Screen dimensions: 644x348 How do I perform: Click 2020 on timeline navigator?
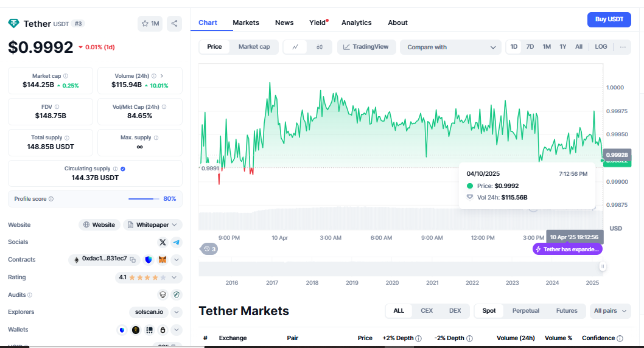coord(392,283)
